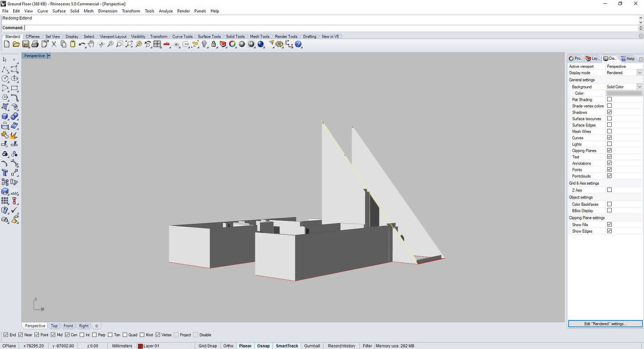Toggle the Shadows checkbox
This screenshot has width=644, height=349.
610,112
